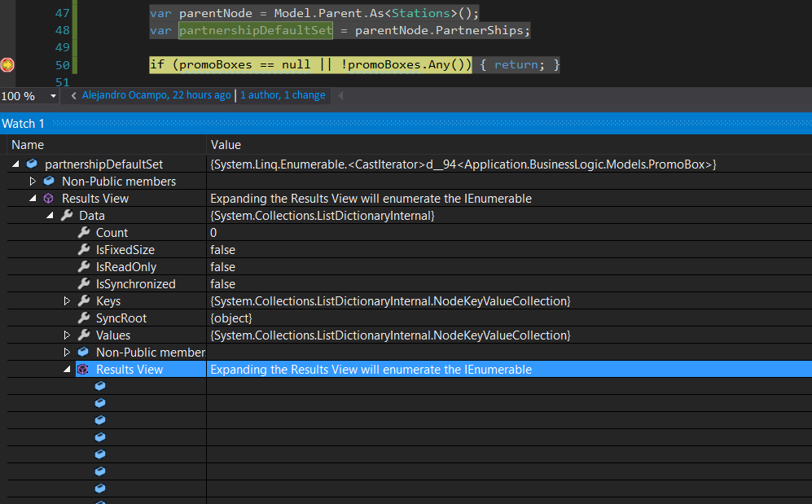Click the false value of IsFixedSize

pyautogui.click(x=222, y=249)
